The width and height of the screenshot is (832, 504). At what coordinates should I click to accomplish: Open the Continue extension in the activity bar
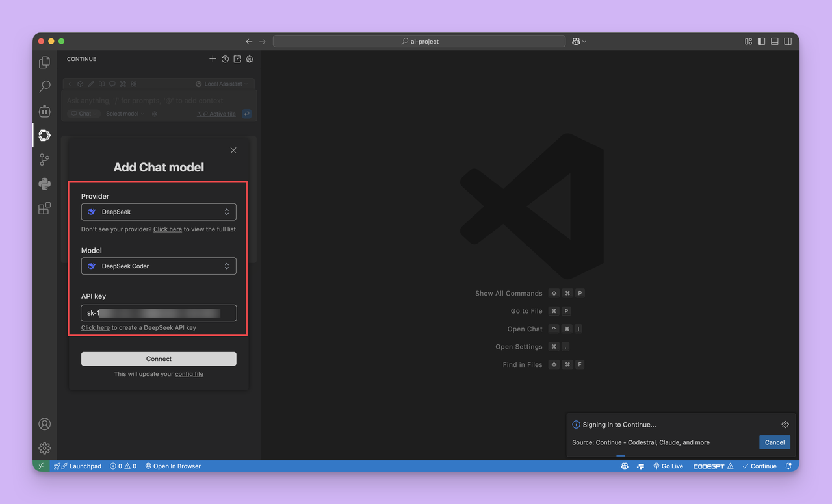(44, 135)
